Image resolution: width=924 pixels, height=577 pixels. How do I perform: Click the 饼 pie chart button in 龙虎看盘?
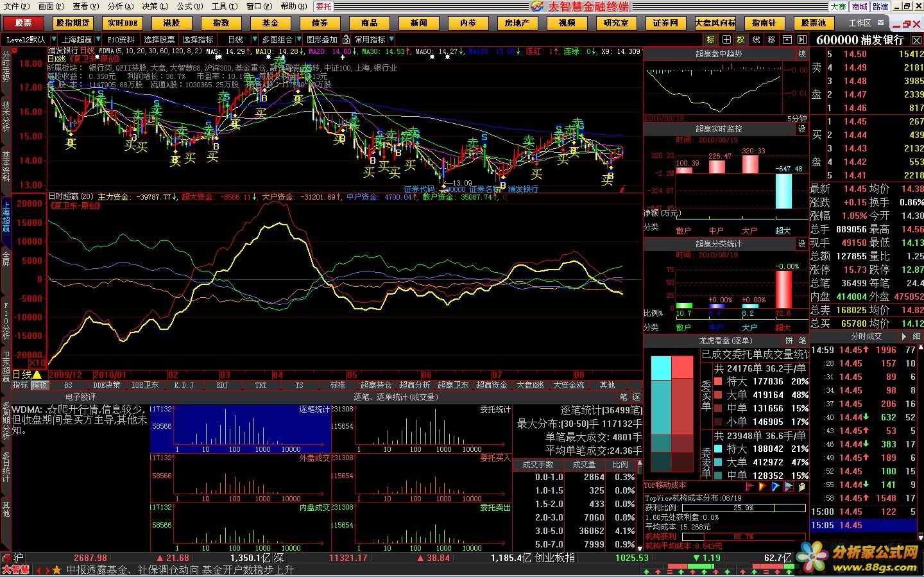point(789,341)
